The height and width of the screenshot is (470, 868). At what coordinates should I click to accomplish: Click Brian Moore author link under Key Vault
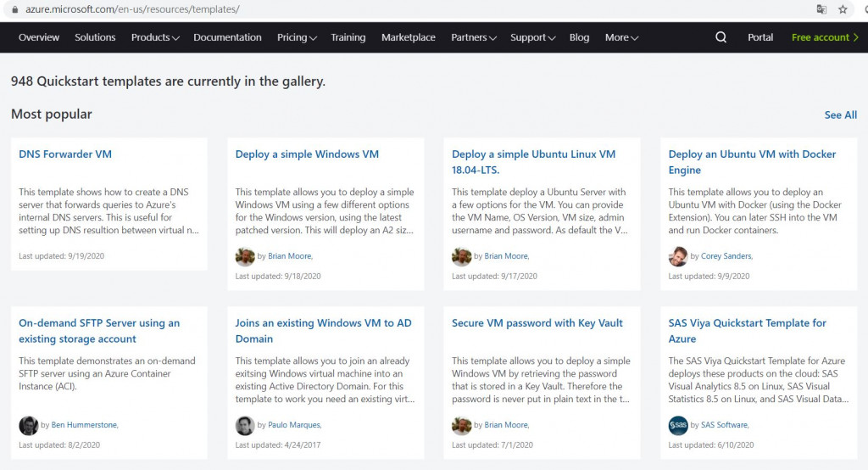point(507,424)
